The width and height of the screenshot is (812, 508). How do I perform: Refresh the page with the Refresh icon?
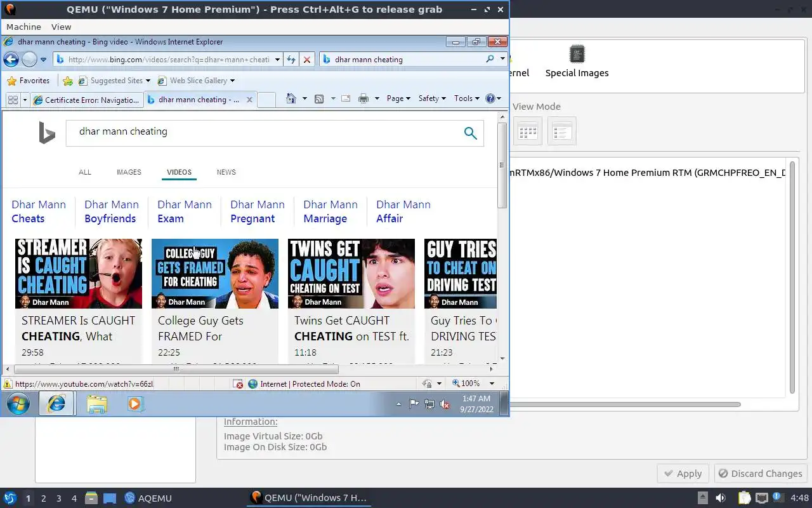pyautogui.click(x=291, y=60)
